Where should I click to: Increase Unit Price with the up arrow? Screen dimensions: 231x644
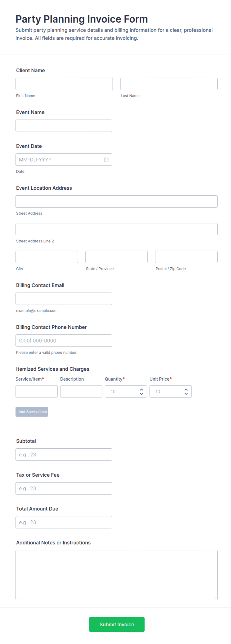pos(186,389)
